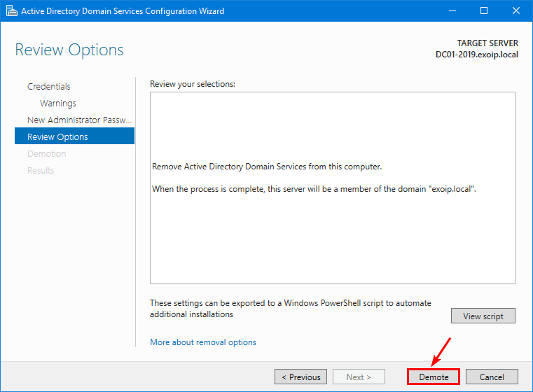Click the Demotion step in sidebar
The image size is (533, 392).
46,153
